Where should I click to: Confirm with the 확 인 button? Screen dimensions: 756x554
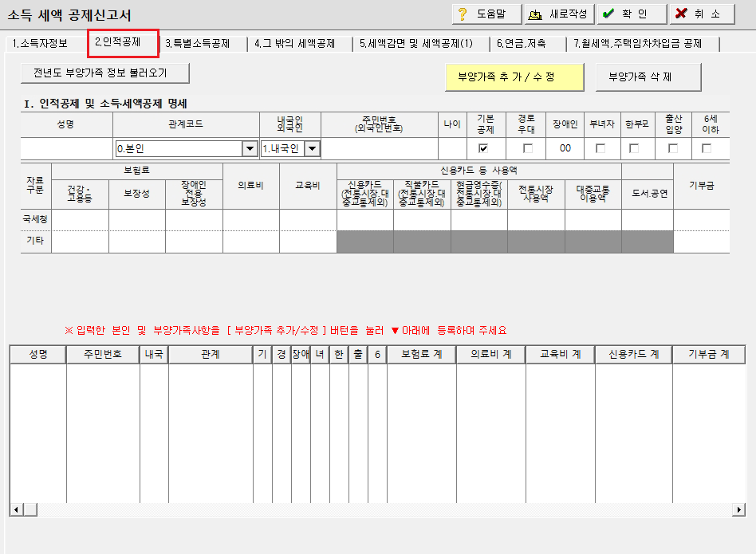[632, 14]
